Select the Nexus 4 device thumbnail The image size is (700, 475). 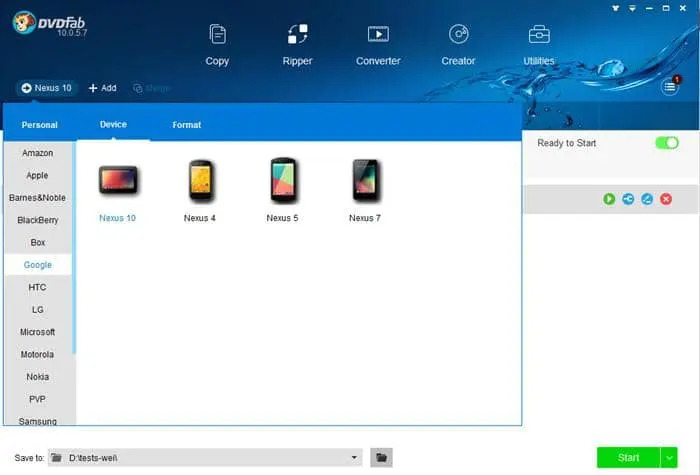coord(200,180)
